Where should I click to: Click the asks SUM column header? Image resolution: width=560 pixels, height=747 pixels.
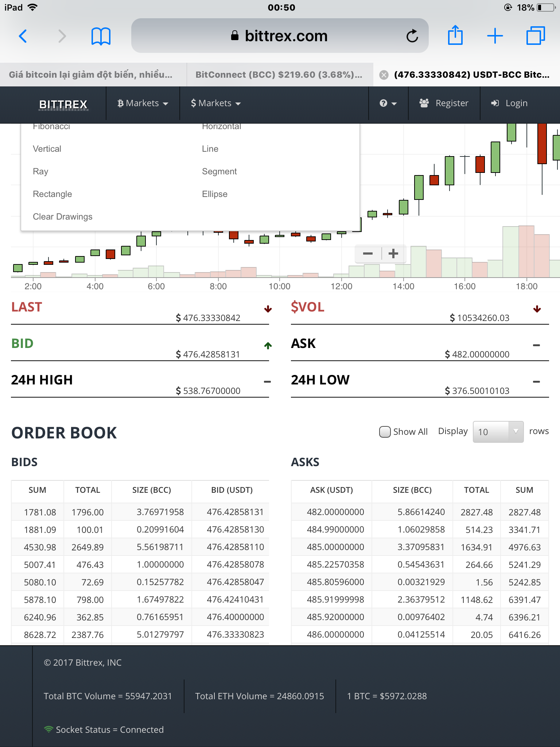click(524, 490)
